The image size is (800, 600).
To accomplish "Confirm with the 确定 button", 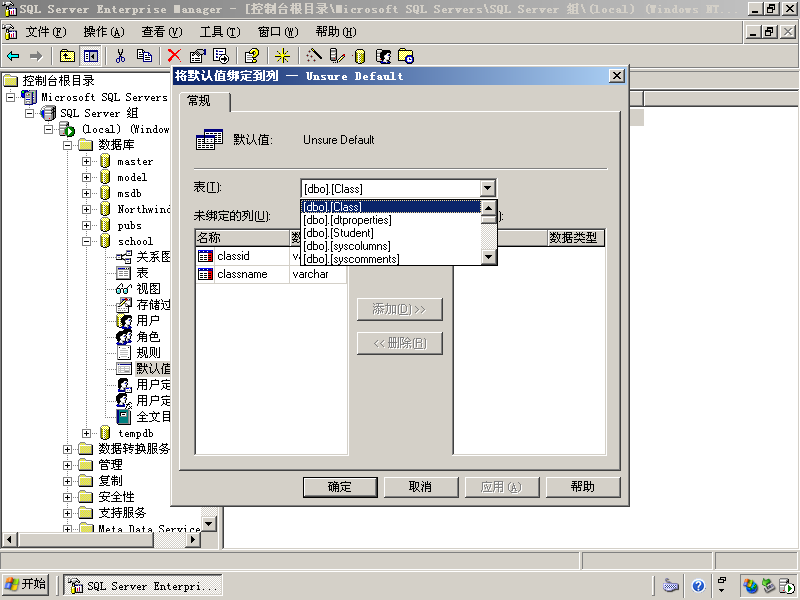I will (x=340, y=487).
